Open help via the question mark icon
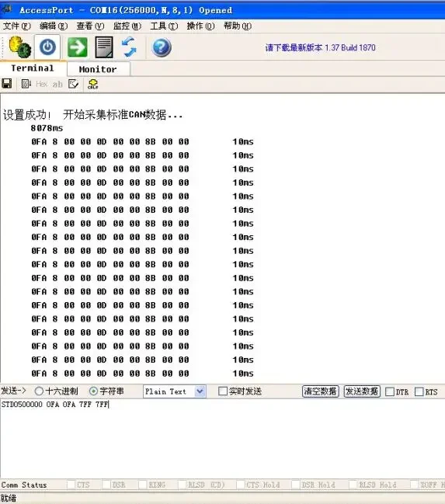 click(x=162, y=47)
